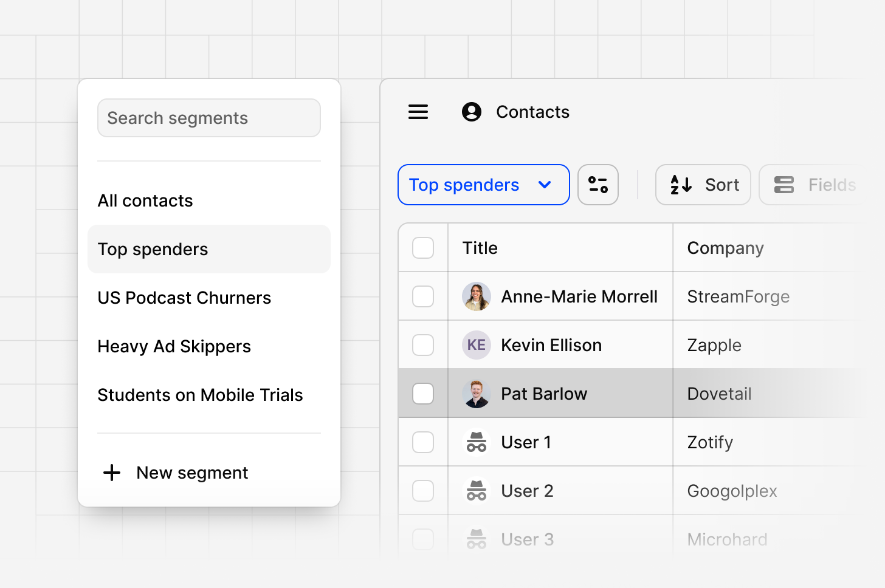Open the hamburger menu icon
The width and height of the screenshot is (885, 588).
(418, 112)
